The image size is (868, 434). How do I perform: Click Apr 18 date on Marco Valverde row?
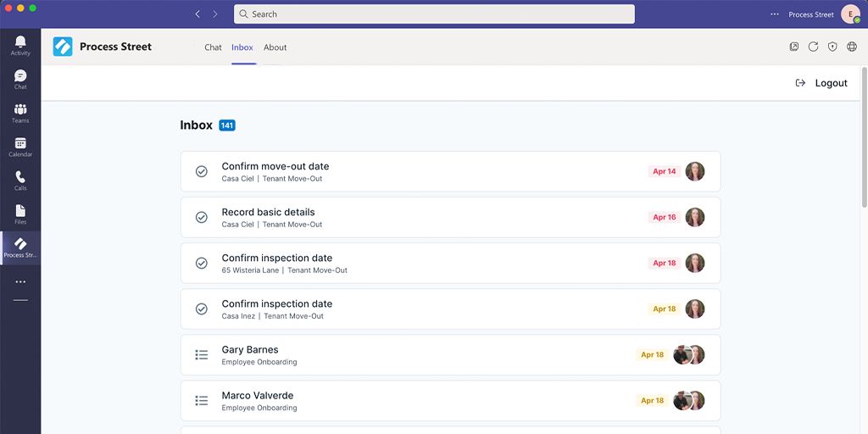pyautogui.click(x=652, y=401)
